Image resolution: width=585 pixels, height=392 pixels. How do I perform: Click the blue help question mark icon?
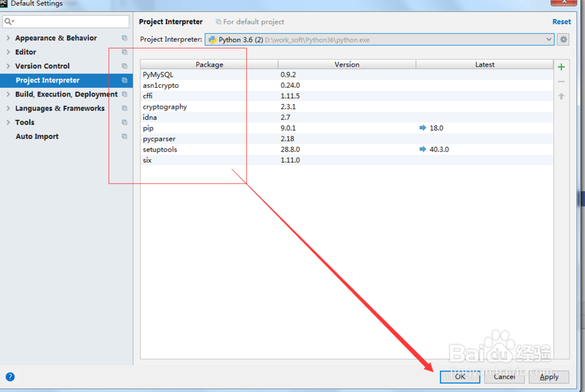click(x=10, y=377)
